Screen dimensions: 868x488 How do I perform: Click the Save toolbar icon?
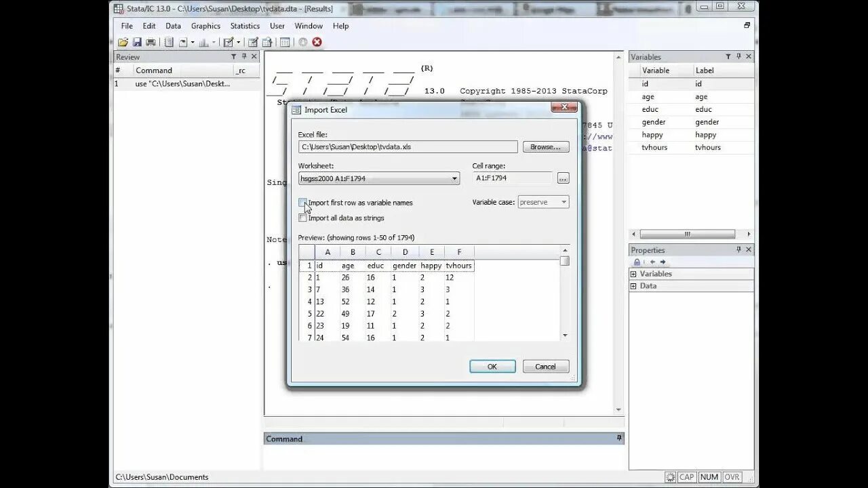pyautogui.click(x=136, y=42)
